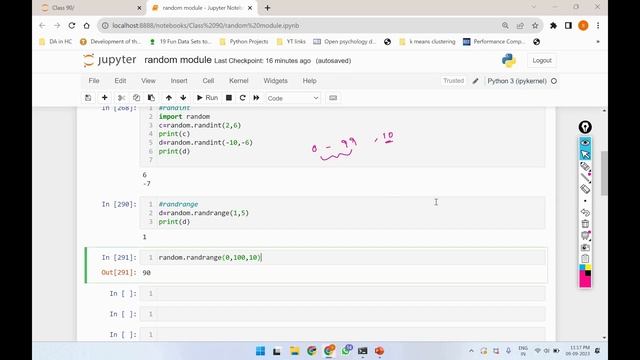Open PowerPoint from the taskbar

[x=379, y=351]
